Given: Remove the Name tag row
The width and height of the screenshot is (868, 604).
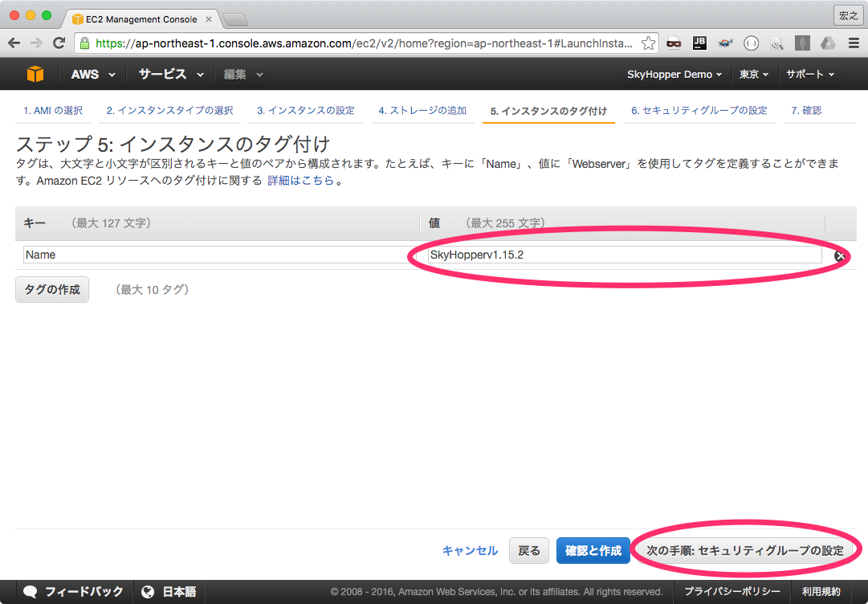Looking at the screenshot, I should [x=840, y=255].
